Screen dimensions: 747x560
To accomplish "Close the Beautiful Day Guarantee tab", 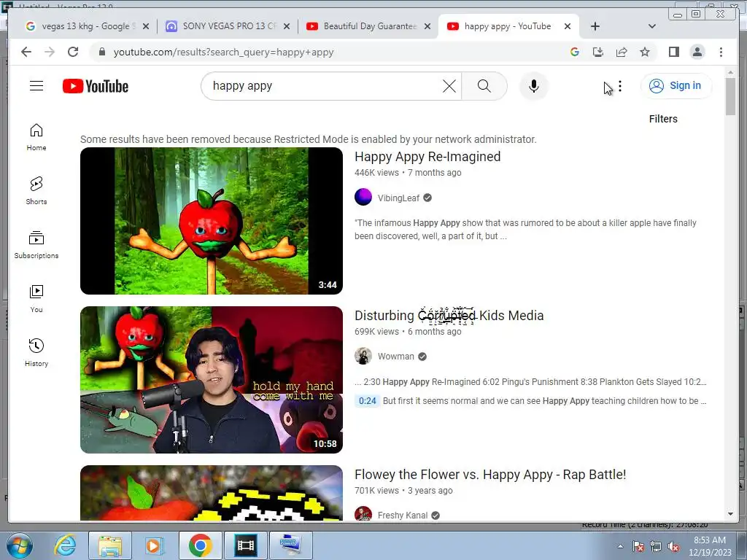I will click(427, 27).
